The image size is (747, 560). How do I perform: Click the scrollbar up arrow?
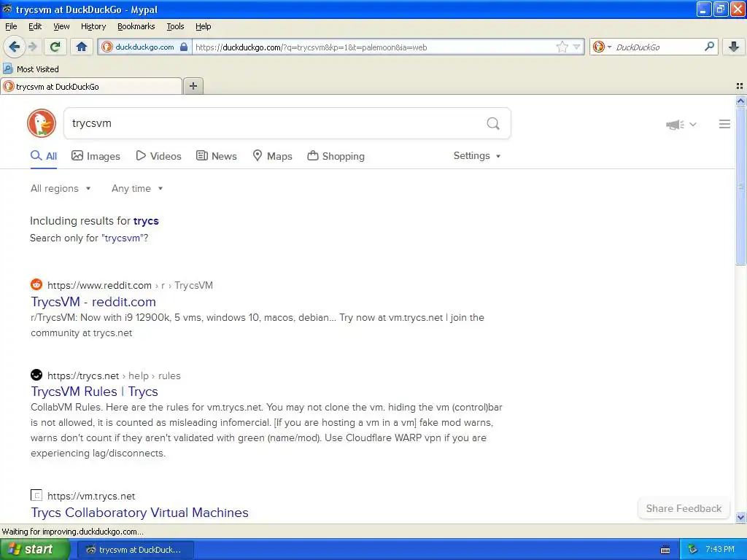pyautogui.click(x=740, y=101)
